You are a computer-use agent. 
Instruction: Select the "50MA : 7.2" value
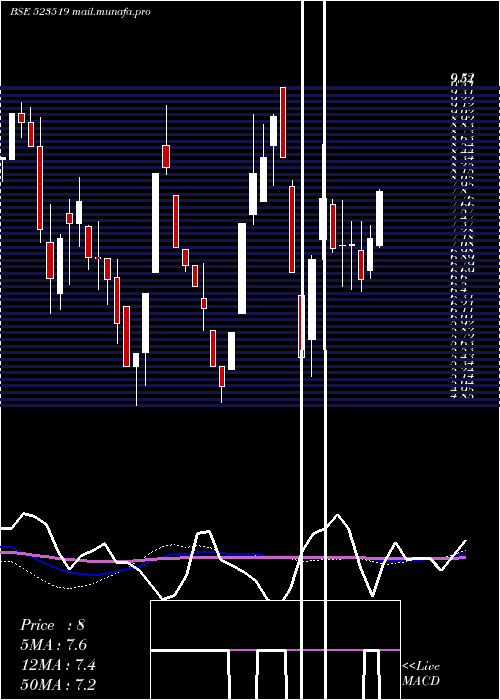58,684
